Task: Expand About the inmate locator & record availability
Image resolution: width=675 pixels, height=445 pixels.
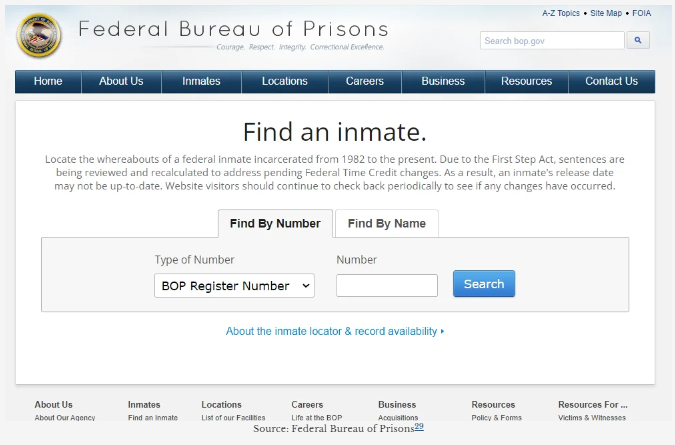Action: click(x=335, y=331)
